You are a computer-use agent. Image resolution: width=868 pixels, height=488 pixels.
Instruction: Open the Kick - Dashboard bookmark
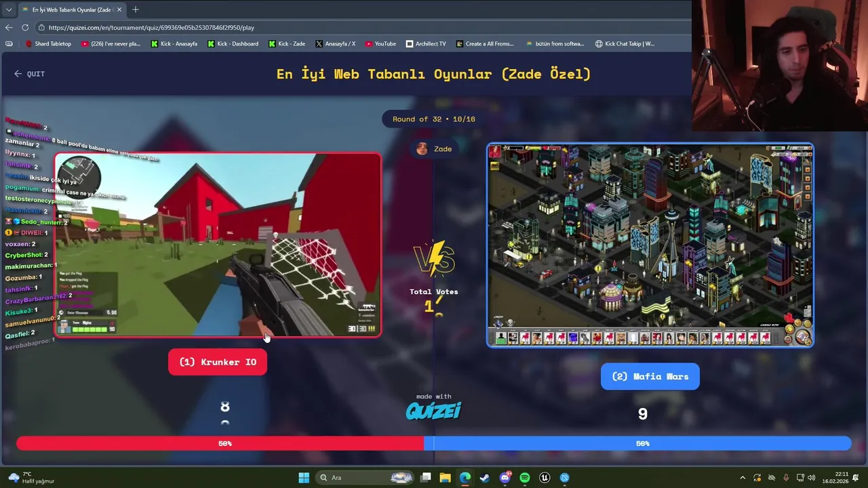(233, 43)
